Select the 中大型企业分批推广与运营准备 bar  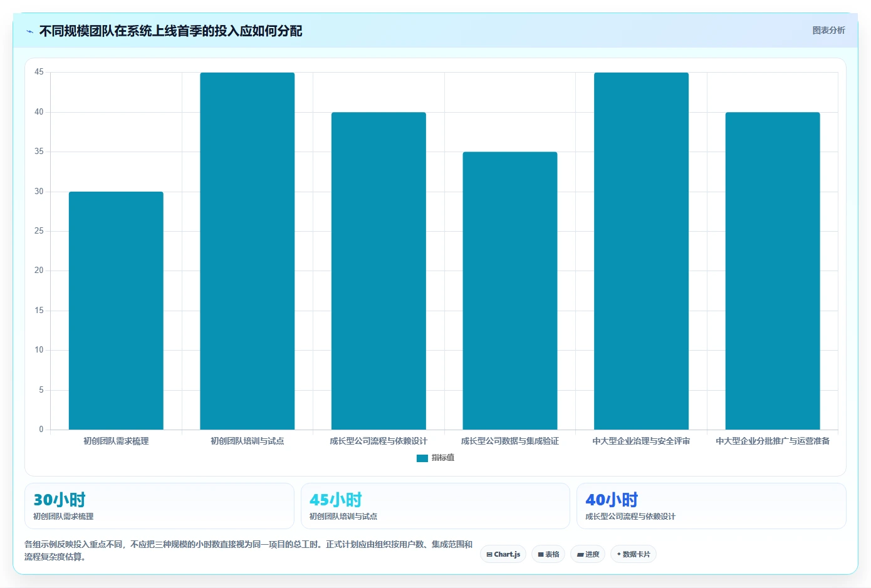[x=773, y=271]
